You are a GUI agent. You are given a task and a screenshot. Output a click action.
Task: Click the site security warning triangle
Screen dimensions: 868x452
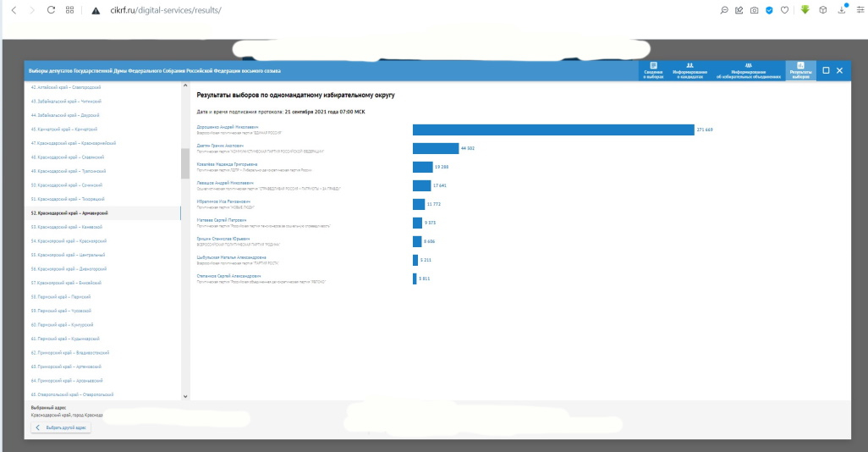(x=96, y=10)
